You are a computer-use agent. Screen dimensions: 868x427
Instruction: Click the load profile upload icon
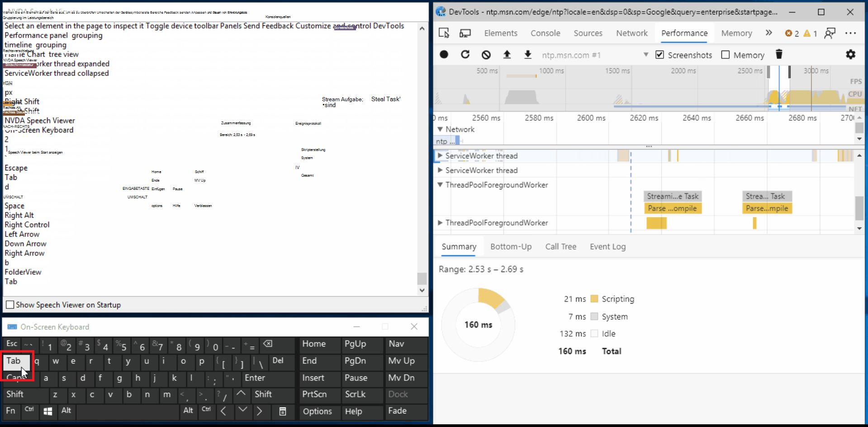coord(507,54)
